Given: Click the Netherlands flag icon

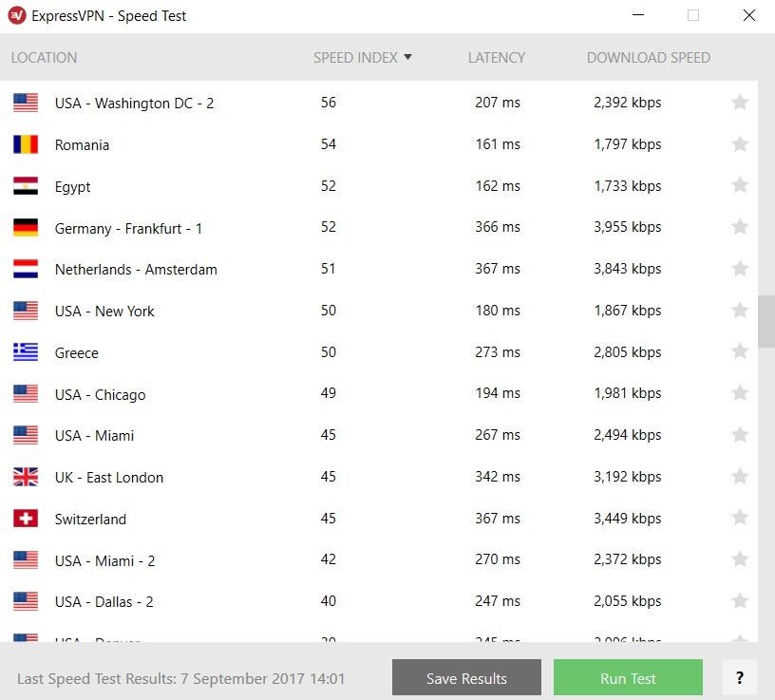Looking at the screenshot, I should tap(26, 269).
